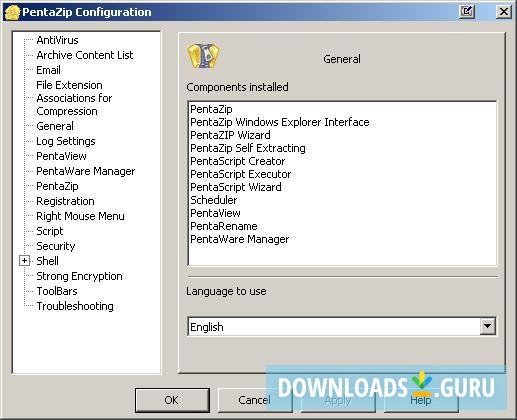
Task: Select Registration in the tree
Action: (65, 201)
